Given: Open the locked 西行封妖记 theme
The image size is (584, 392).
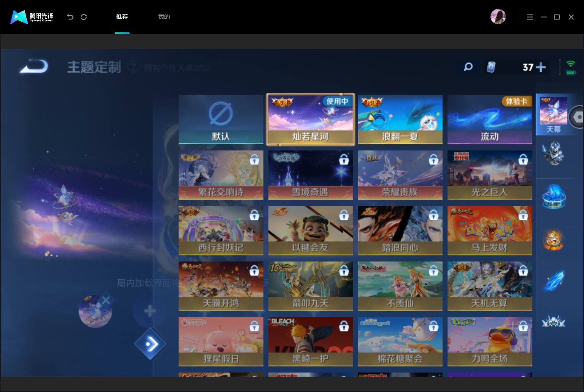Looking at the screenshot, I should tap(221, 230).
